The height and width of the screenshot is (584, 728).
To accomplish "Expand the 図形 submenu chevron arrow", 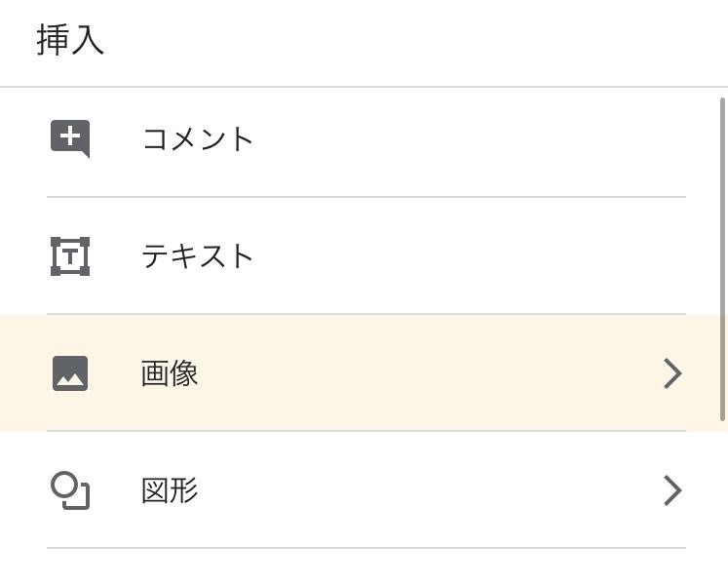I will (671, 490).
